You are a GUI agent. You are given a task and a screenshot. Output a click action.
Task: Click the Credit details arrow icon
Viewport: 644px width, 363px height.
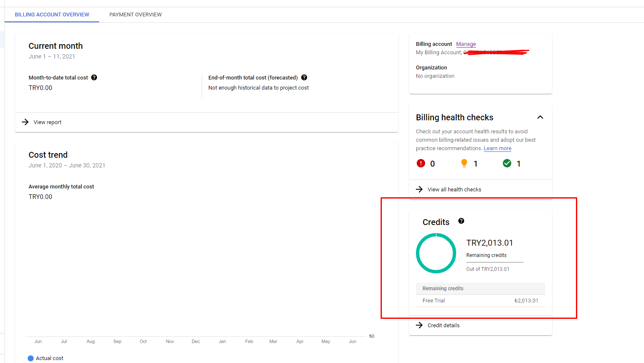coord(419,325)
